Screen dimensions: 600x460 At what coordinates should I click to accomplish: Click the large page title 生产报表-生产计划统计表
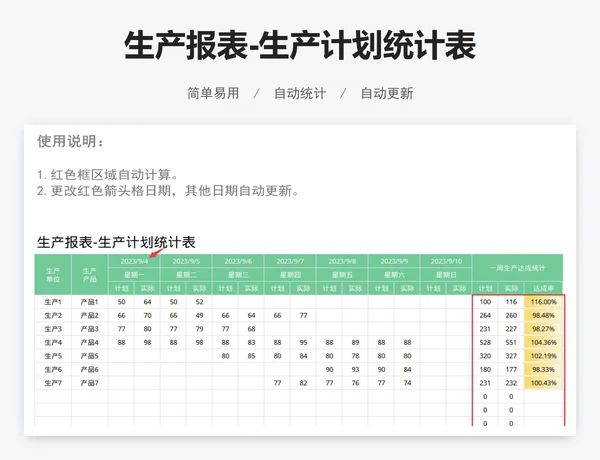[x=300, y=45]
